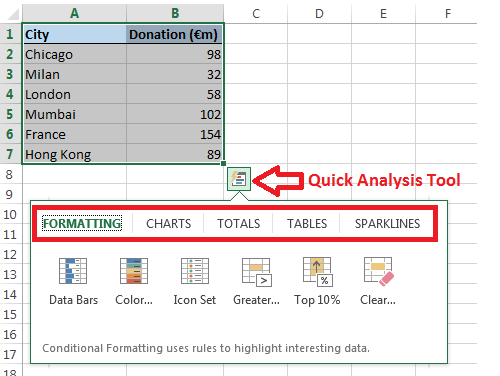Viewport: 500px width, 376px height.
Task: Switch to the FORMATTING tab
Action: tap(82, 223)
